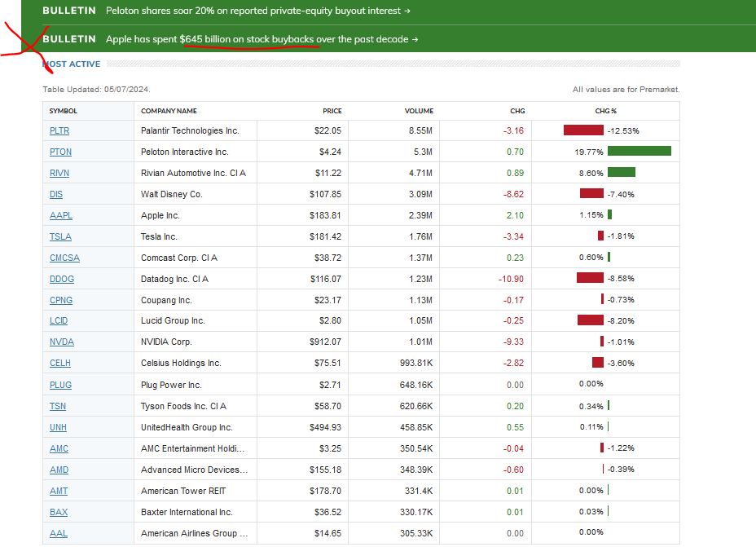Image resolution: width=756 pixels, height=547 pixels.
Task: Click the Palantir red -12.53% change bar
Action: tap(583, 130)
